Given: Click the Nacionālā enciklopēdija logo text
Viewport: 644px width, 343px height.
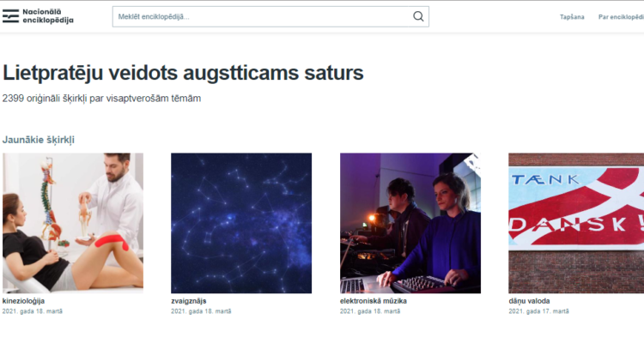Looking at the screenshot, I should coord(48,16).
